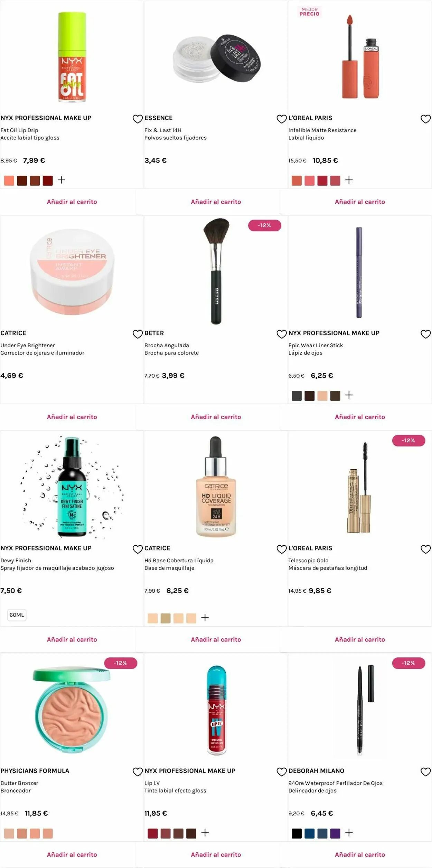Add Essence Fix & Last 14H to cart
Viewport: 432px width, 868px height.
(x=216, y=202)
